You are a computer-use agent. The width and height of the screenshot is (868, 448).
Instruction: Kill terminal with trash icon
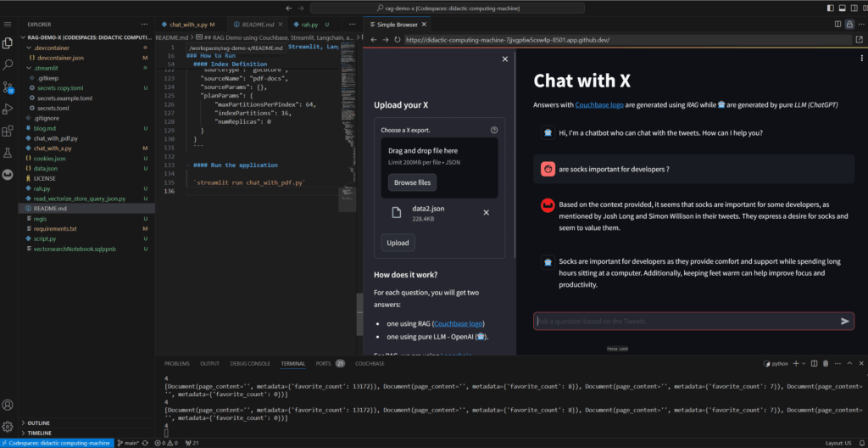tap(826, 364)
